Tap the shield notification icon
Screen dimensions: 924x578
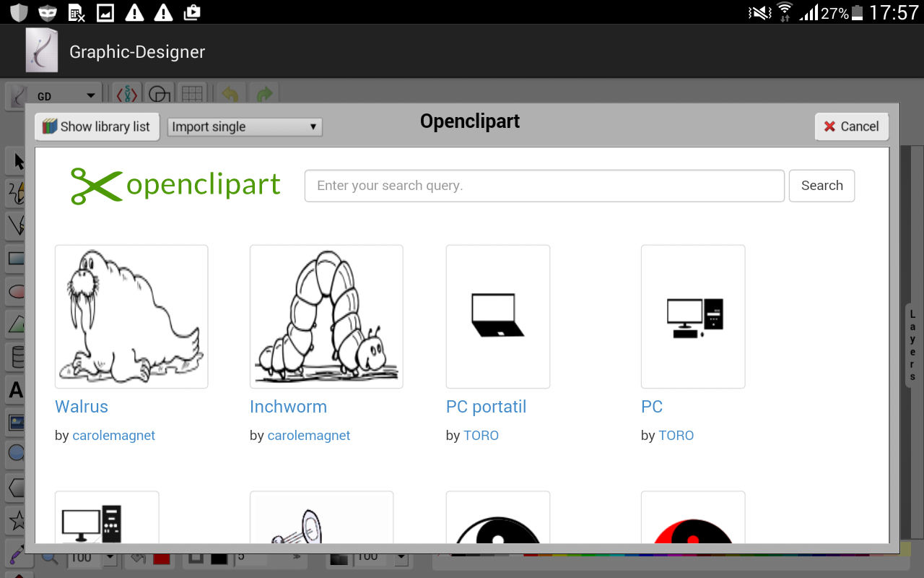[19, 12]
